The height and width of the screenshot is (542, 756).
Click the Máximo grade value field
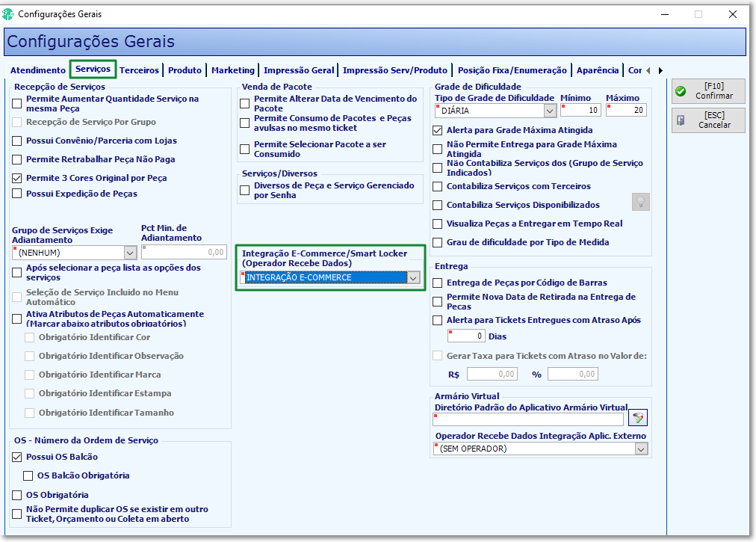626,110
